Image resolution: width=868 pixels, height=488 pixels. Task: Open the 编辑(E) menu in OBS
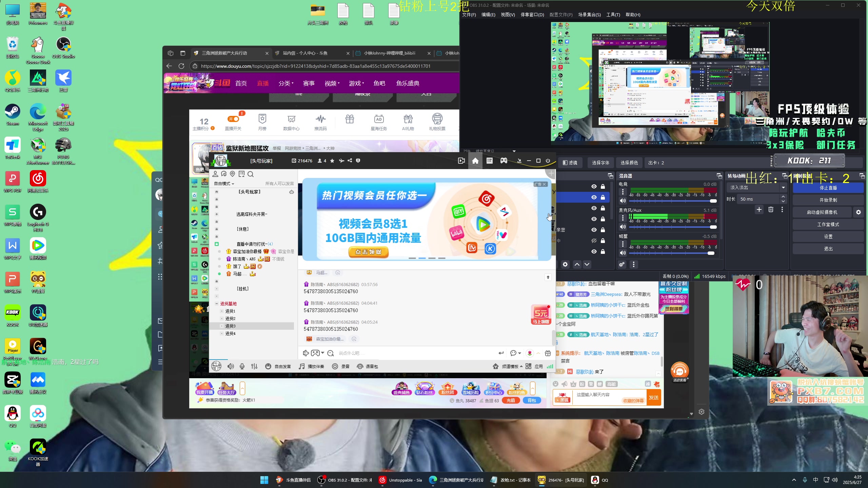click(488, 15)
